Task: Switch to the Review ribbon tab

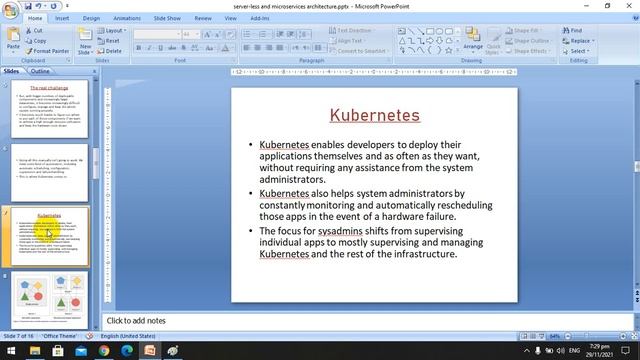Action: pyautogui.click(x=203, y=18)
